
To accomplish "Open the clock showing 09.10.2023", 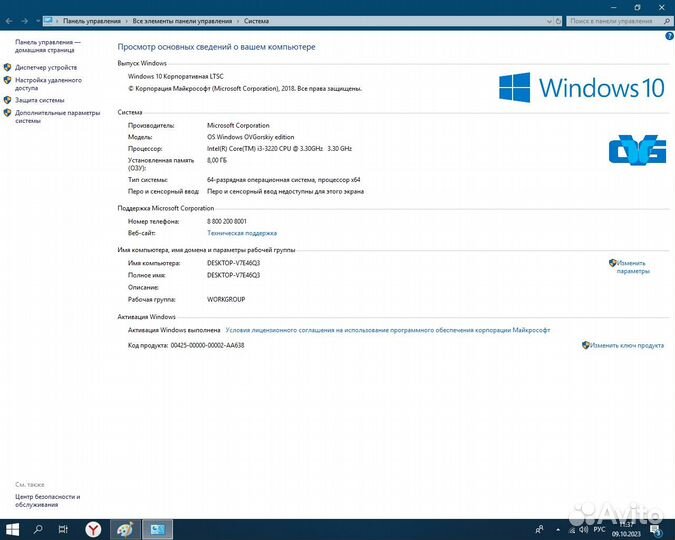I will coord(626,529).
